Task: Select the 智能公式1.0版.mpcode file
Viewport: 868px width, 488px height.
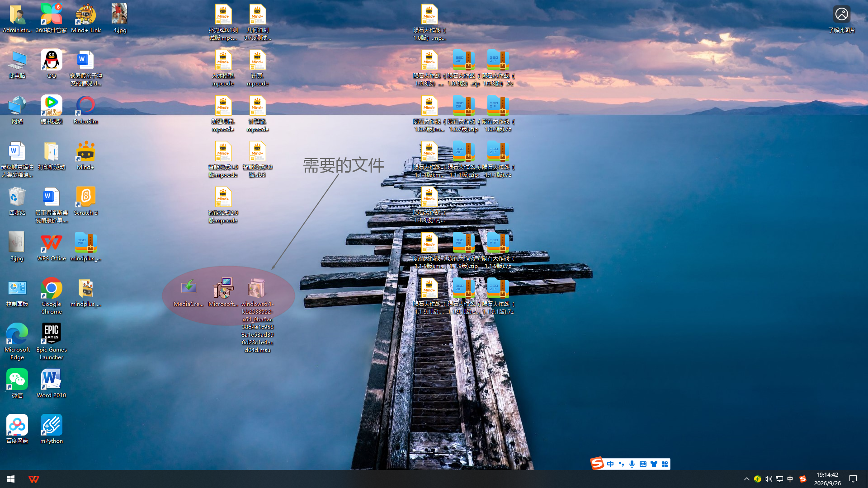Action: pyautogui.click(x=223, y=159)
